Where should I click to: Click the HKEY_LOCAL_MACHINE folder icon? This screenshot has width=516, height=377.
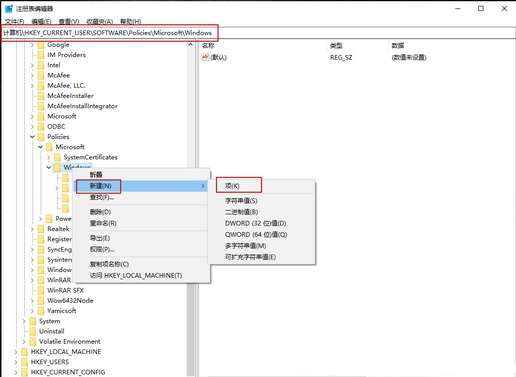[x=24, y=352]
